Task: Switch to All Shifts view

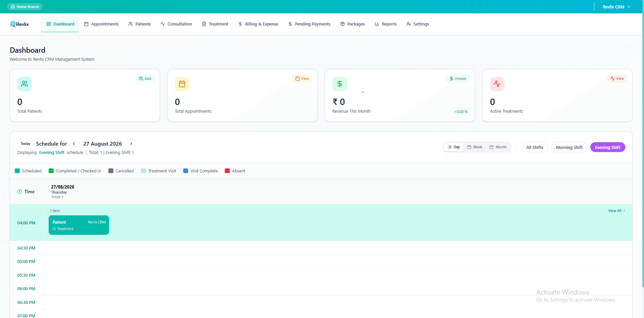Action: click(x=535, y=147)
